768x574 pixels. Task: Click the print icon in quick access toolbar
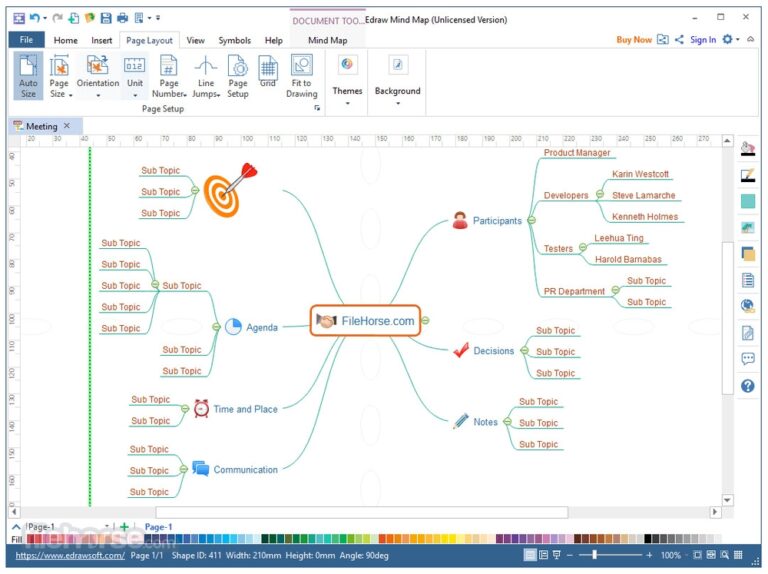122,18
